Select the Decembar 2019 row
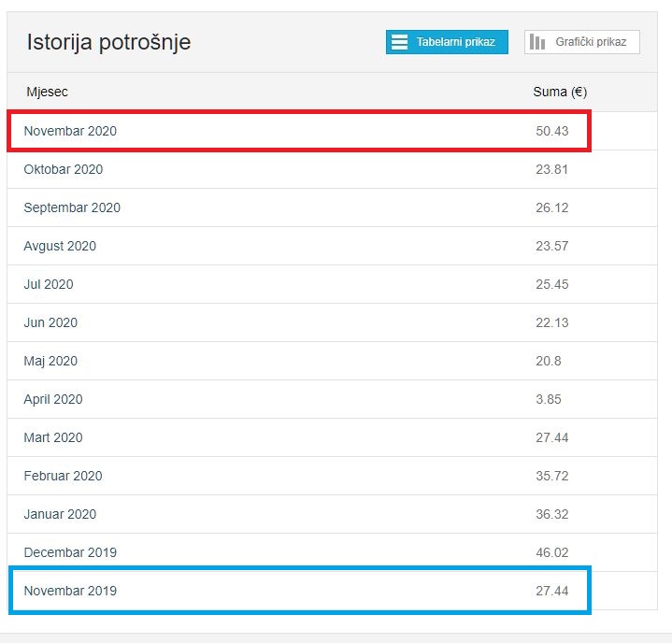The image size is (672, 643). pos(332,552)
